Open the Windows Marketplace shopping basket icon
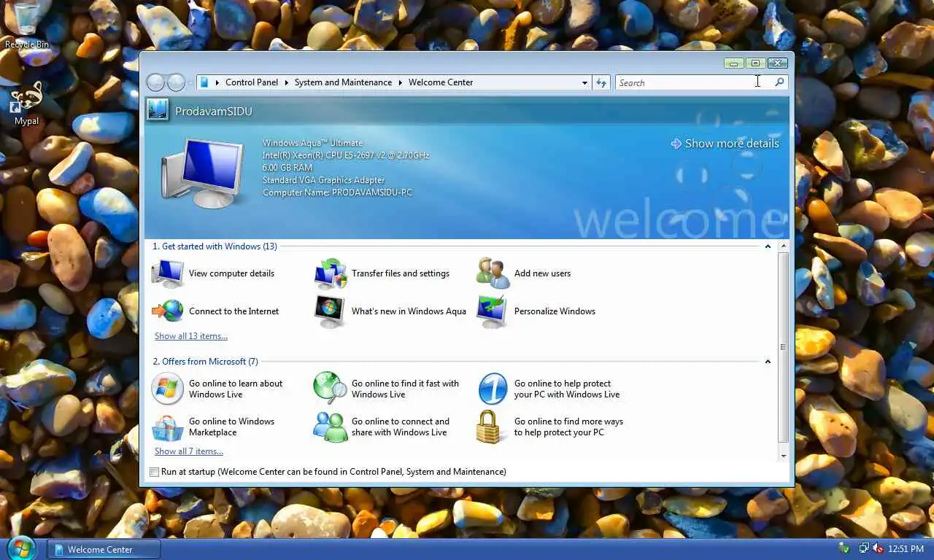The image size is (934, 560). click(x=168, y=427)
